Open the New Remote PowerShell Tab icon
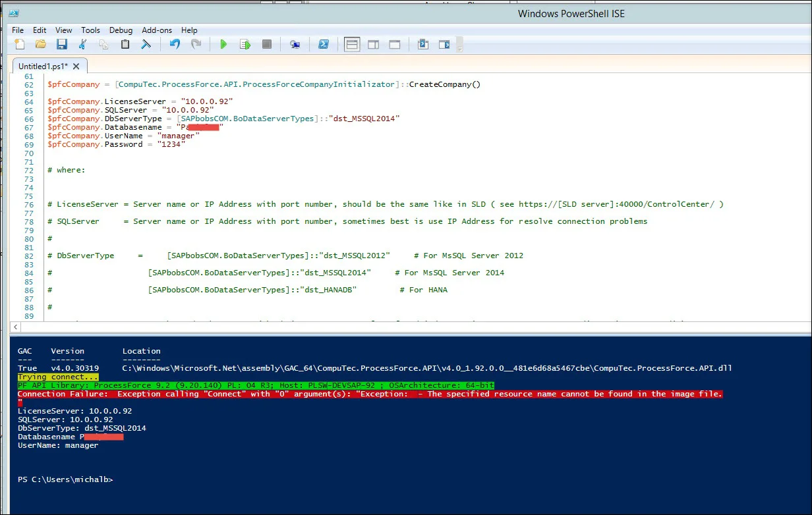Viewport: 812px width, 515px height. (295, 45)
